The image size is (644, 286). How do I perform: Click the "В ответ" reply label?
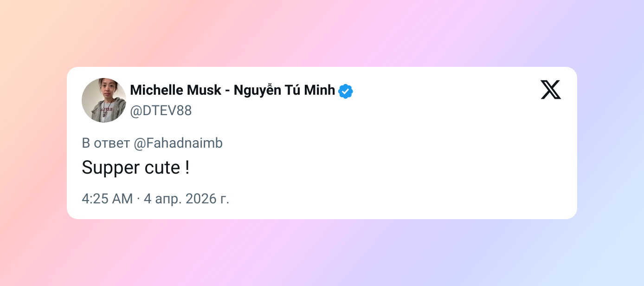click(106, 143)
